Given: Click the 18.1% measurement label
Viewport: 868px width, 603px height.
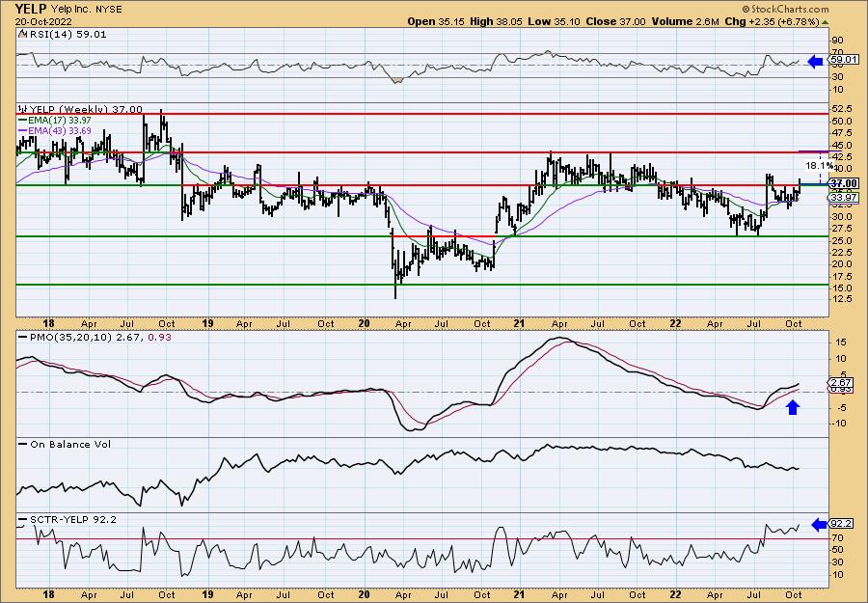Looking at the screenshot, I should 819,166.
